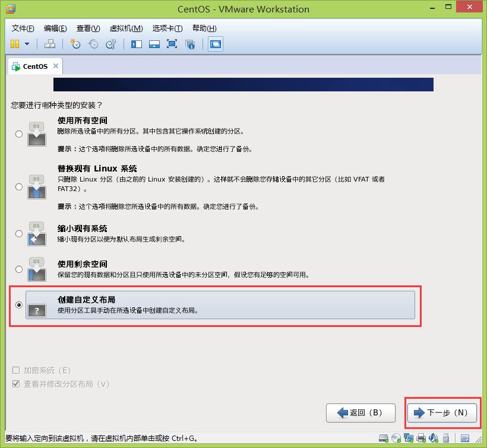This screenshot has width=487, height=448.
Task: Open the 虚拟机(M) menu
Action: [126, 28]
